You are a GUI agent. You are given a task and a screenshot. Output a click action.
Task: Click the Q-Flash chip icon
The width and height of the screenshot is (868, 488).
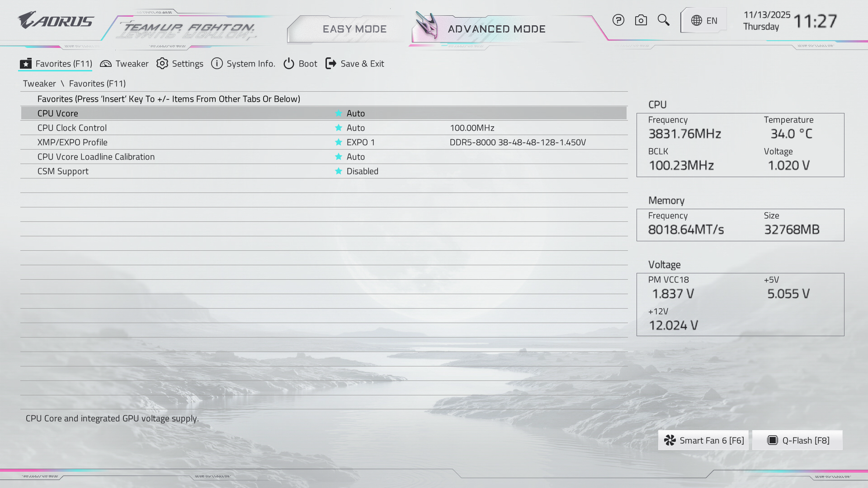pos(773,441)
